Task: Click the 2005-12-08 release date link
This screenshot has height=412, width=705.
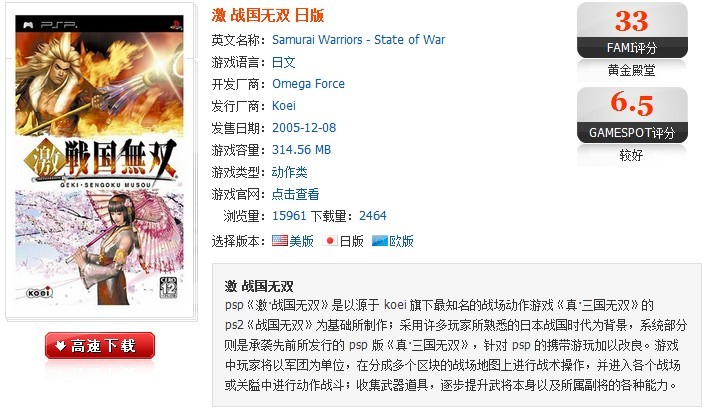Action: [304, 128]
